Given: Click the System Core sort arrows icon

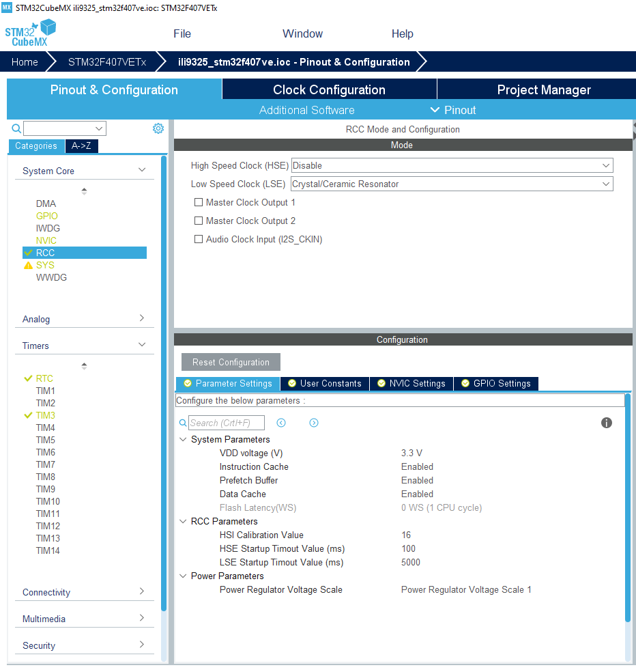Looking at the screenshot, I should (x=84, y=191).
